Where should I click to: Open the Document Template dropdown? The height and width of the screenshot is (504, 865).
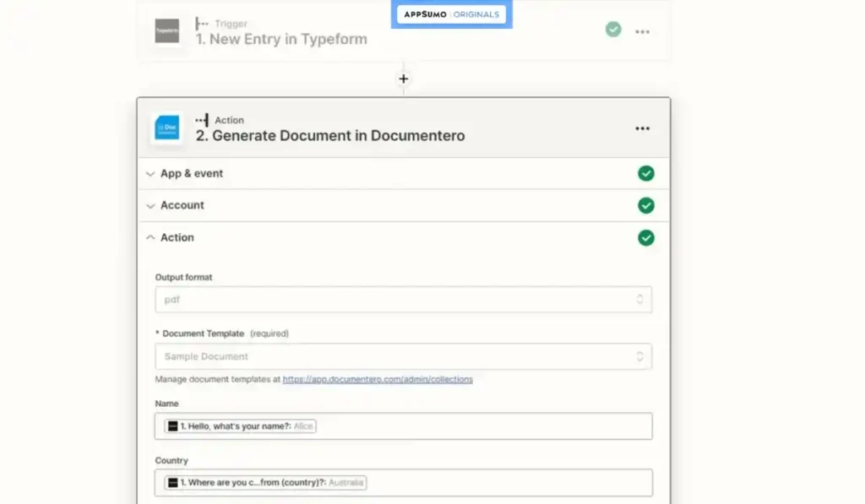(403, 356)
